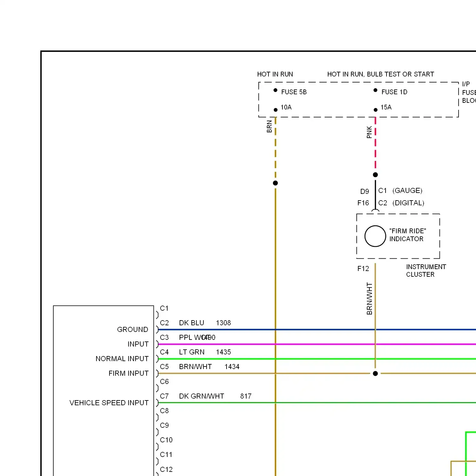The height and width of the screenshot is (476, 476).
Task: Click the Firm Ride indicator lamp circle
Action: pyautogui.click(x=375, y=236)
